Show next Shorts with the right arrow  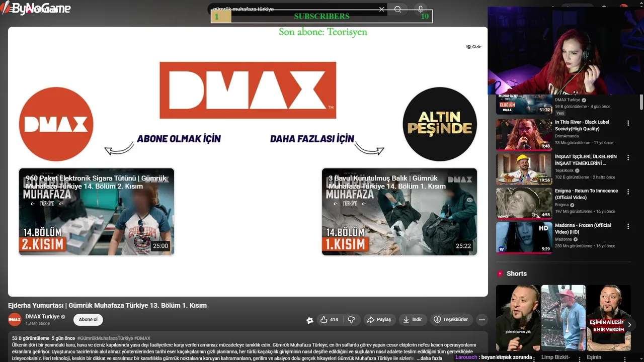[x=629, y=325]
